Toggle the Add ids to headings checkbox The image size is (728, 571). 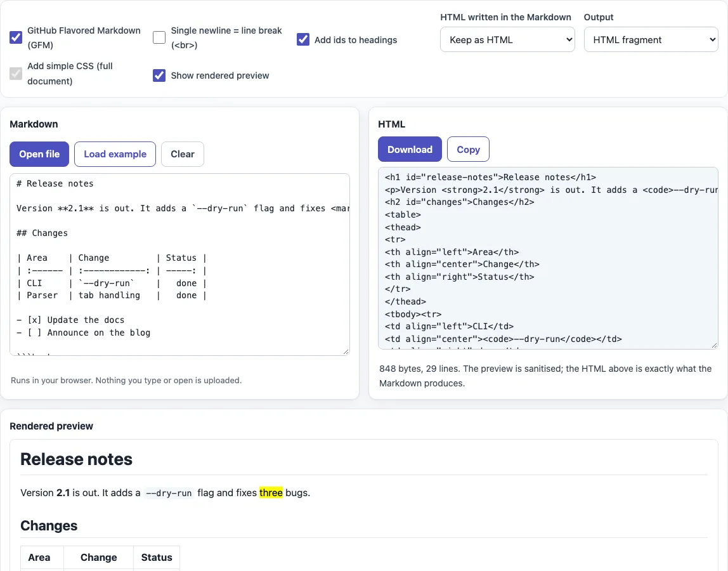tap(303, 39)
